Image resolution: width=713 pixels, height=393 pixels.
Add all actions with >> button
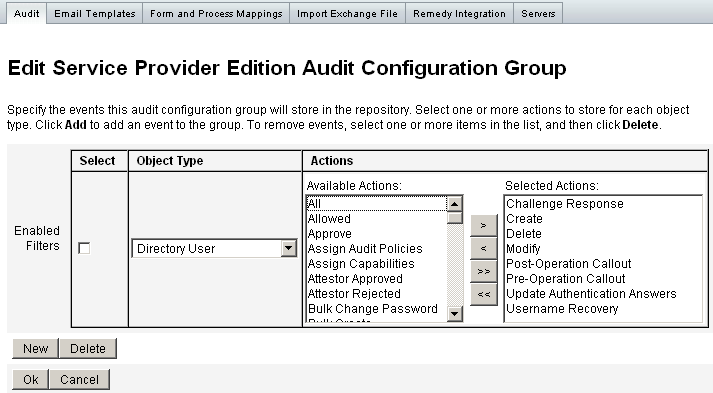[x=483, y=272]
